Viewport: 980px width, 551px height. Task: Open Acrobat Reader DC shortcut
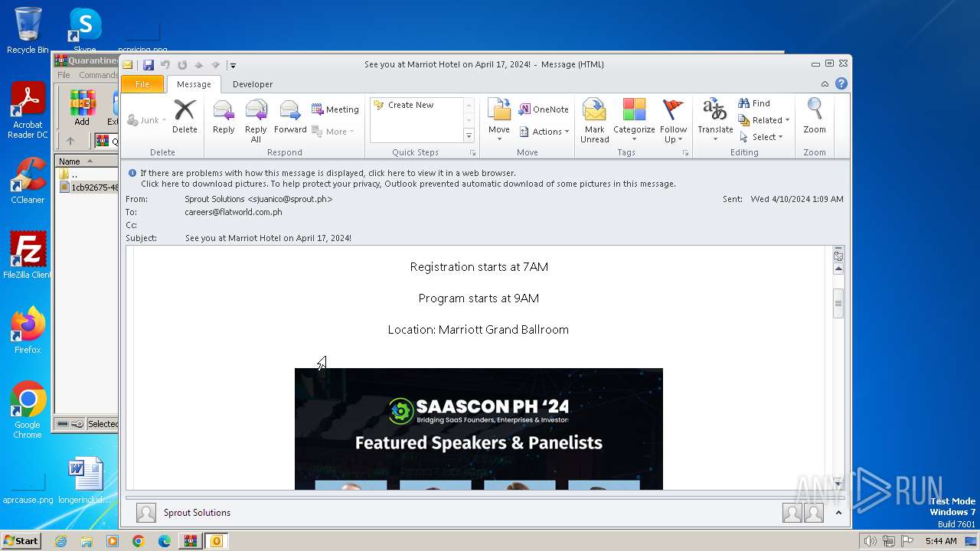pos(28,111)
